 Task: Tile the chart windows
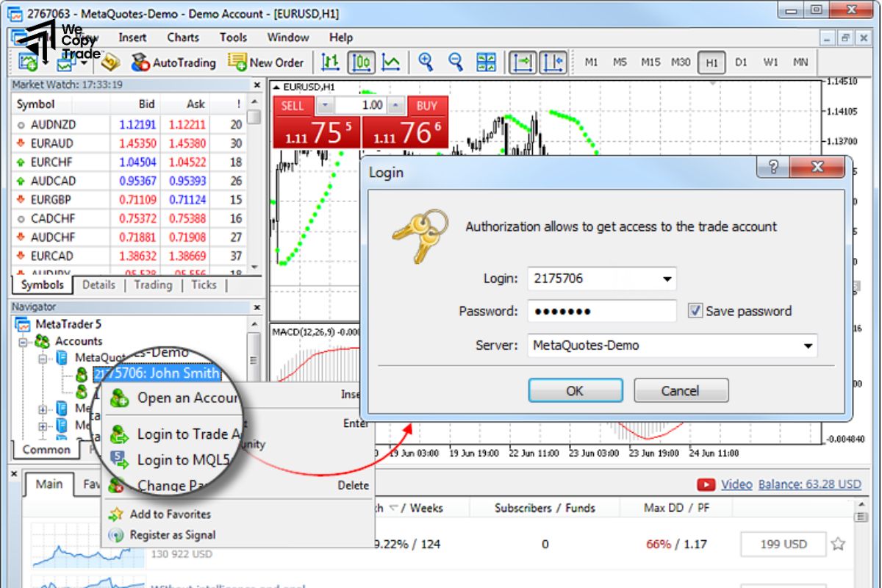point(485,62)
